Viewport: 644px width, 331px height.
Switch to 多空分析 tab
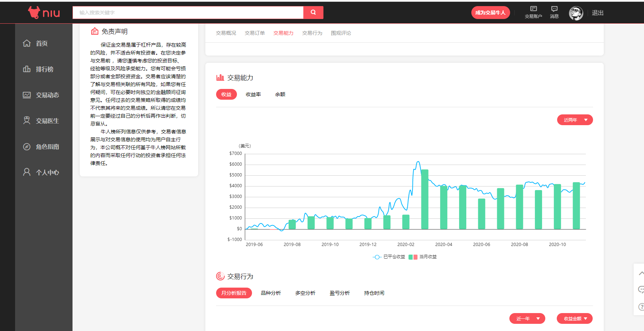coord(305,293)
